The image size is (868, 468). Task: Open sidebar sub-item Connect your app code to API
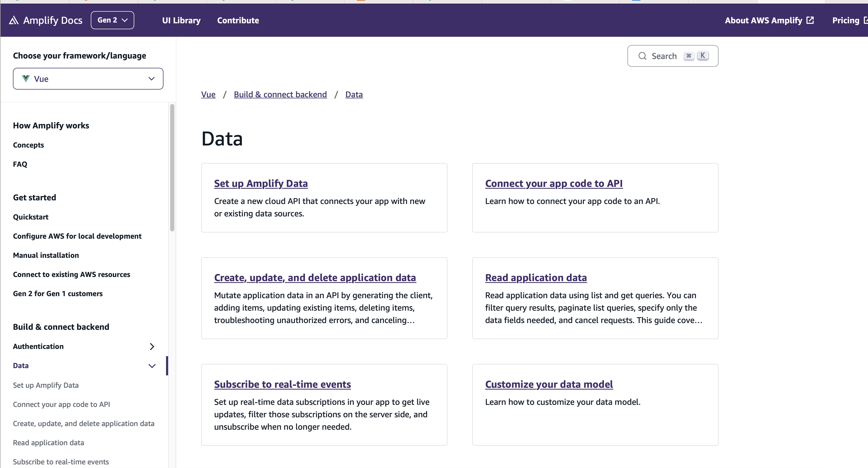click(61, 404)
